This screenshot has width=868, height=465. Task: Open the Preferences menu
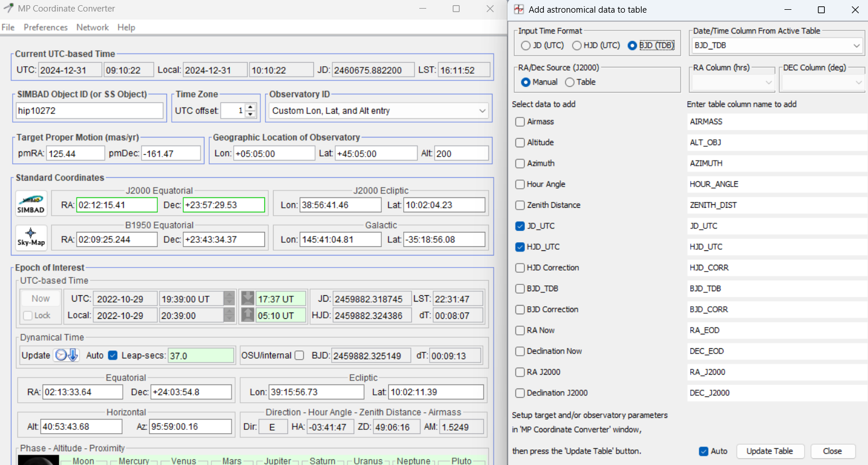46,27
